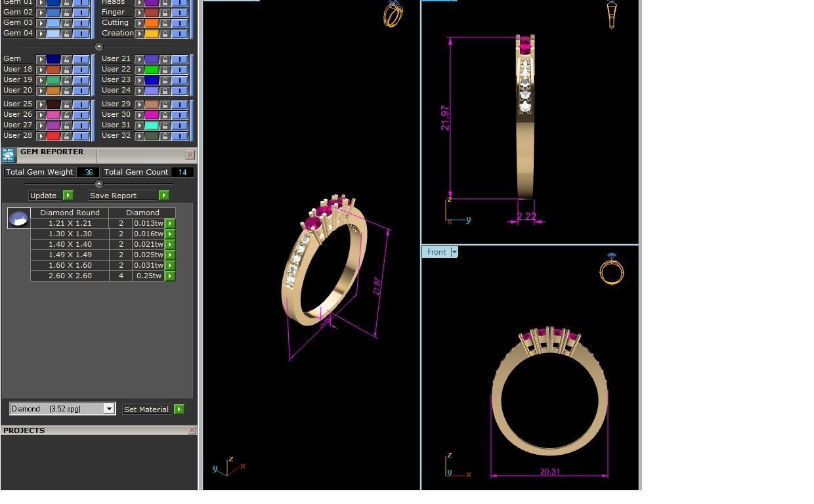Select the PROJECTS panel title bar
Image resolution: width=814 pixels, height=504 pixels.
(x=94, y=430)
